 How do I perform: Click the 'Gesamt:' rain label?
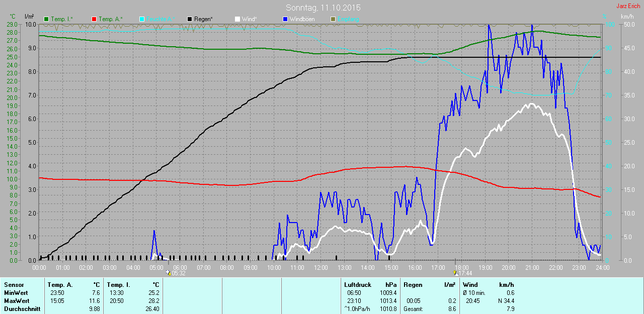[413, 309]
